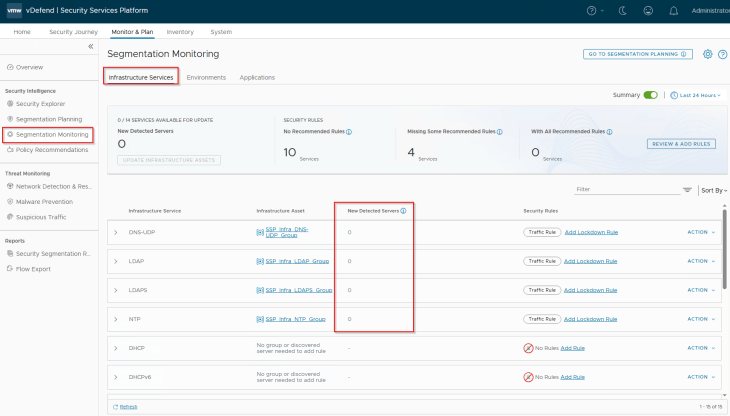Click the notifications bell icon
The image size is (730, 416).
tap(675, 11)
